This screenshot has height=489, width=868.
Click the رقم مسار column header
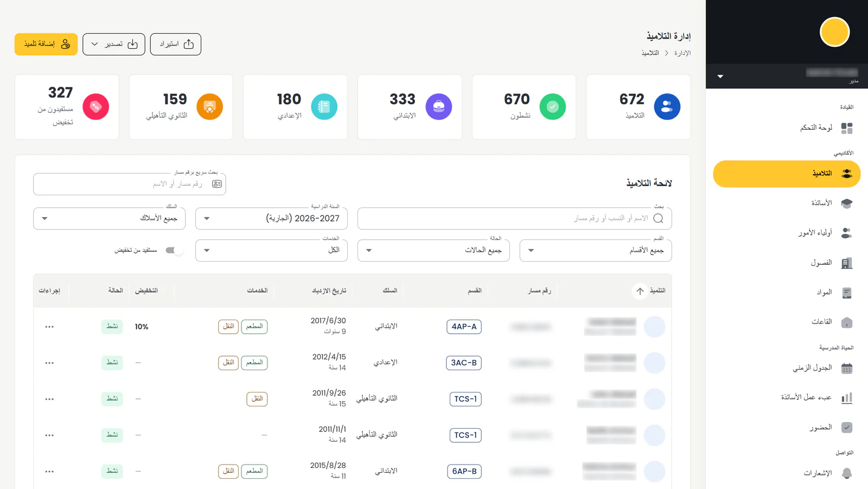pyautogui.click(x=539, y=291)
